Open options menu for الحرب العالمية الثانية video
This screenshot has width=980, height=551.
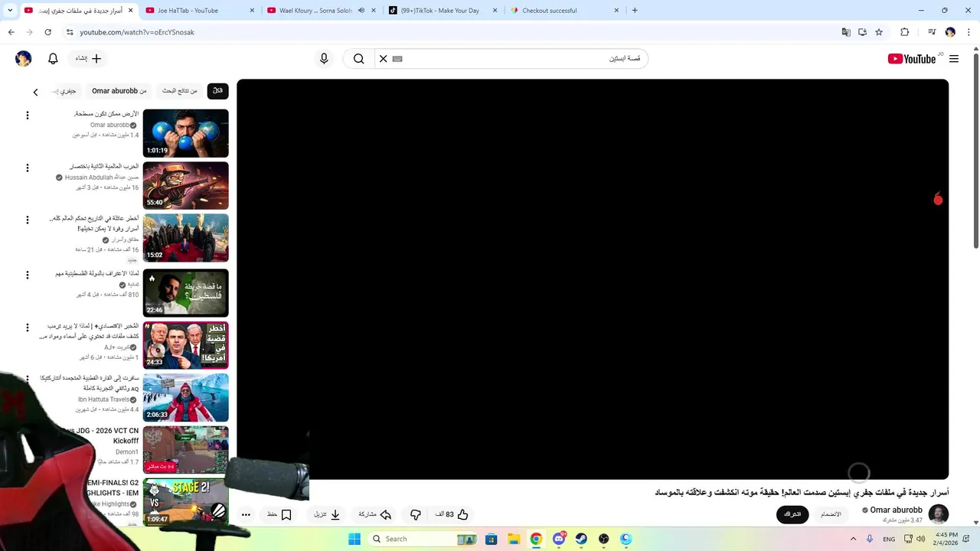[28, 168]
